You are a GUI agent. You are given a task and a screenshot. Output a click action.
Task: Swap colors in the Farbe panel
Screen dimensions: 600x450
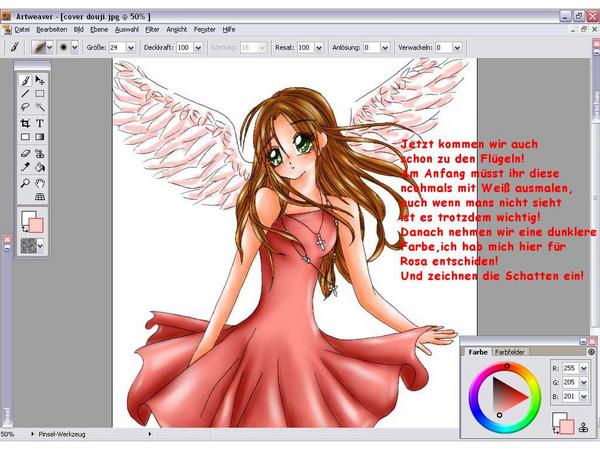point(556,430)
